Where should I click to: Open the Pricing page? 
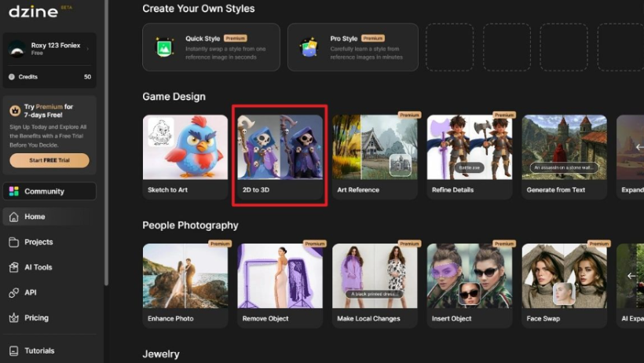click(49, 317)
